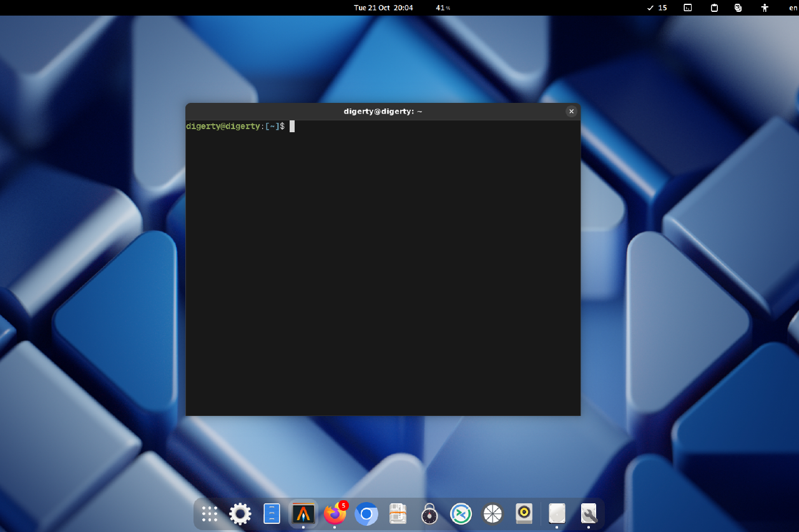
Task: Open the date and time calendar menu
Action: [x=383, y=7]
